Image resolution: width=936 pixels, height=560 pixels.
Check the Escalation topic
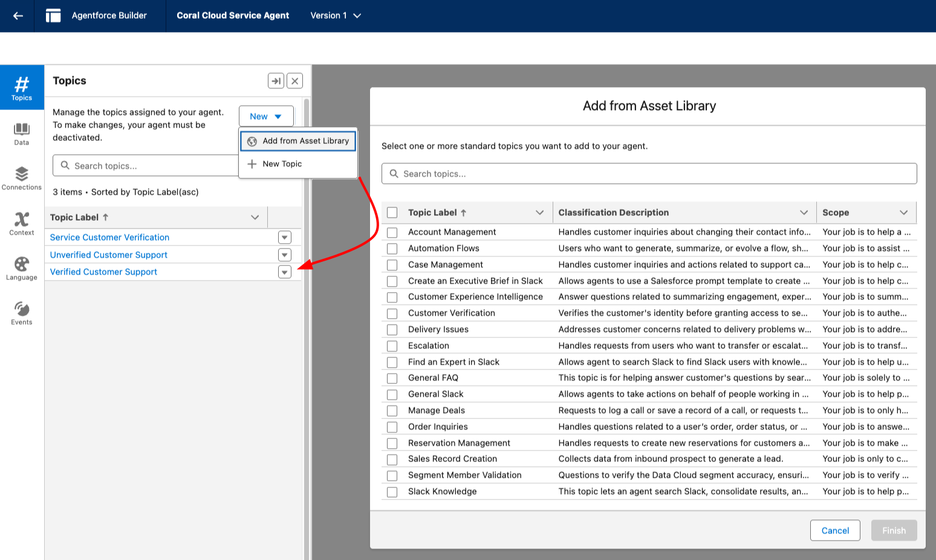point(392,346)
